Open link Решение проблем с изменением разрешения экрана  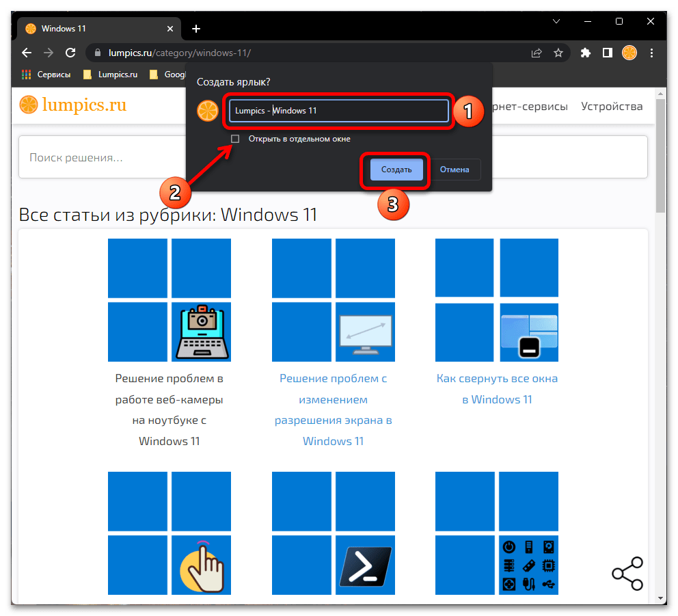point(334,410)
